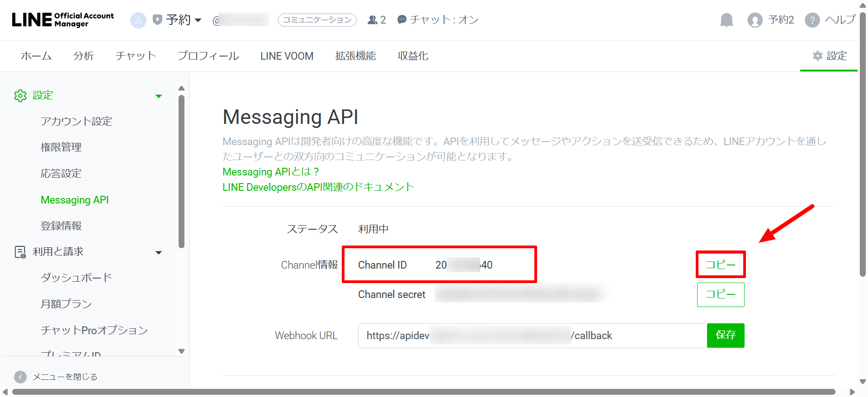
Task: Click the sidebar scroll down arrow
Action: pos(182,351)
